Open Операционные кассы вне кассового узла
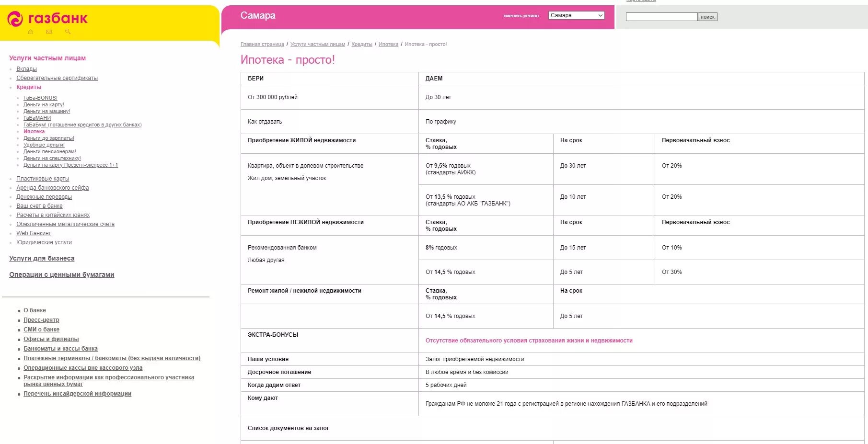868x444 pixels. [83, 368]
